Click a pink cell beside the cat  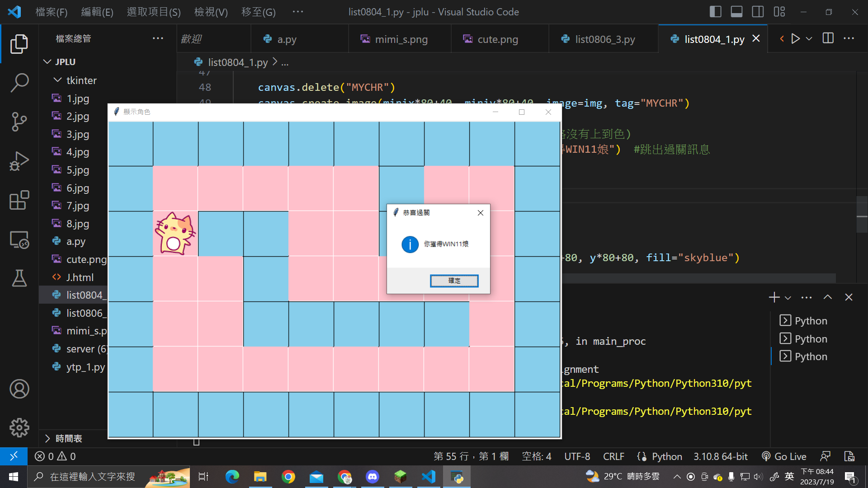click(x=175, y=188)
